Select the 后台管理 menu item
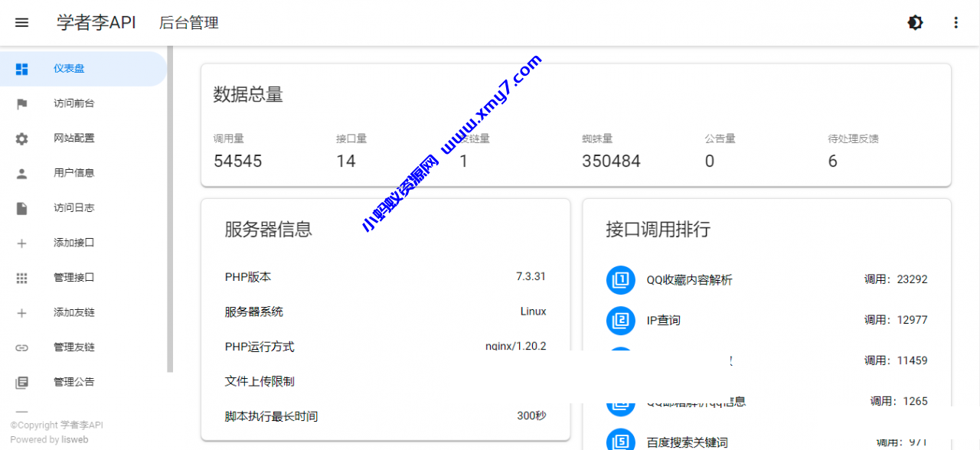The height and width of the screenshot is (450, 980). tap(188, 23)
